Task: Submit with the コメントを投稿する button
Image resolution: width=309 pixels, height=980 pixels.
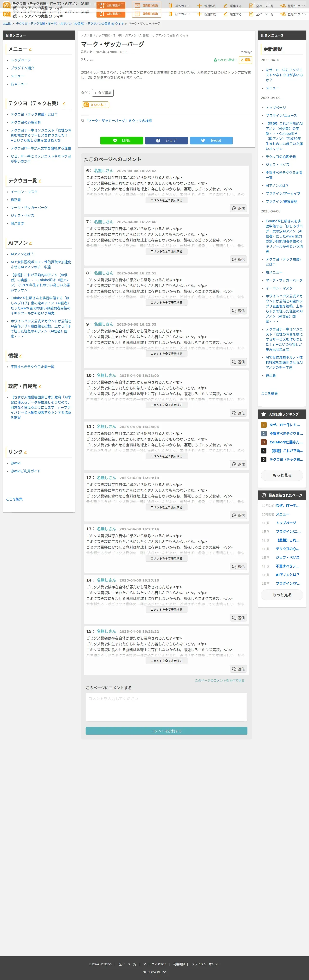Action: [x=167, y=731]
